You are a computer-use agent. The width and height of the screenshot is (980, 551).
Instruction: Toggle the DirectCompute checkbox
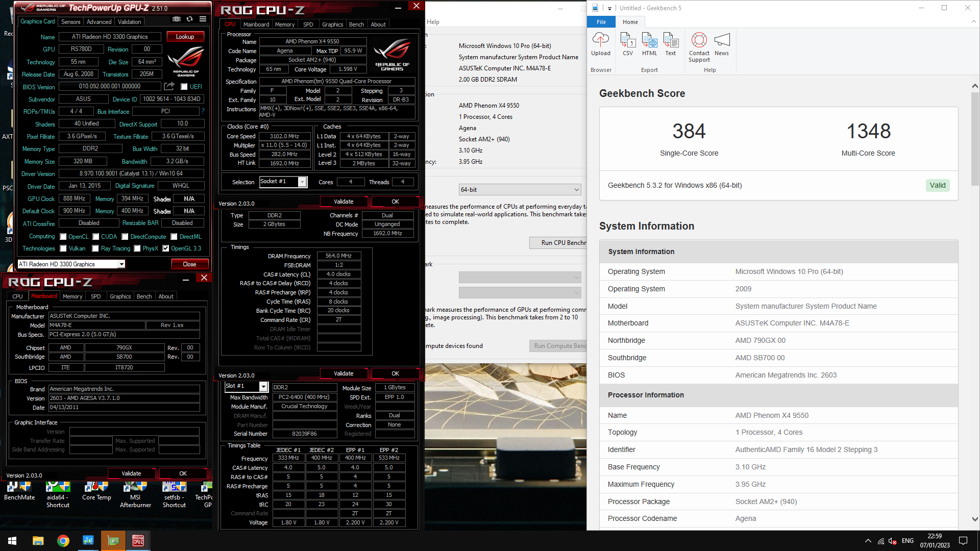[125, 237]
